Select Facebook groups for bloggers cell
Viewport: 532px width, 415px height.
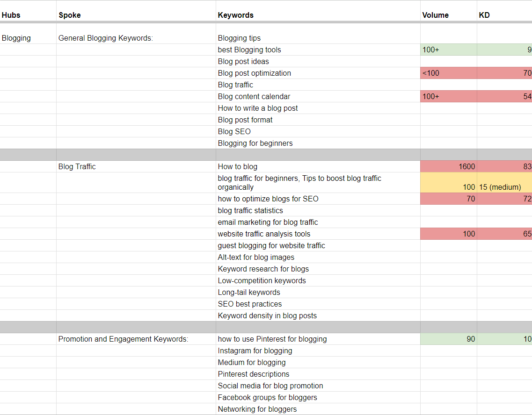(318, 397)
